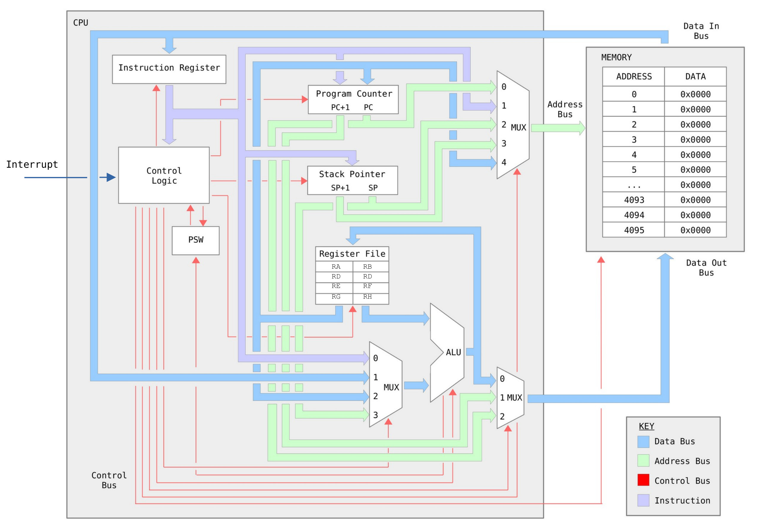Image resolution: width=760 pixels, height=532 pixels.
Task: Select register RH in Register File
Action: click(x=367, y=297)
